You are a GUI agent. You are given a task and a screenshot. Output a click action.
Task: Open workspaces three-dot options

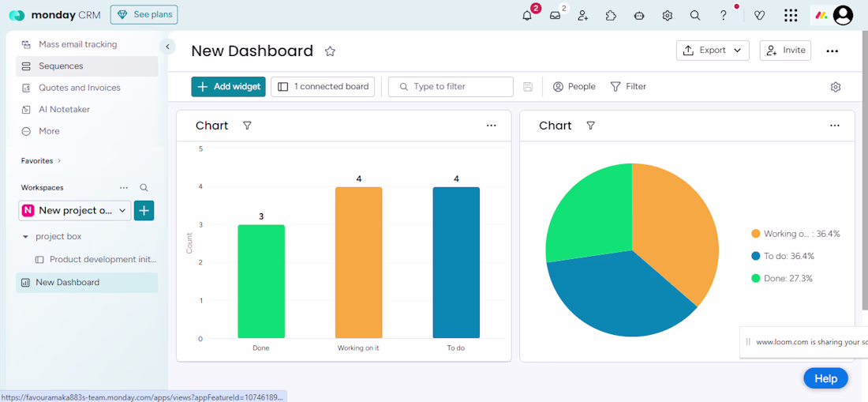click(124, 188)
